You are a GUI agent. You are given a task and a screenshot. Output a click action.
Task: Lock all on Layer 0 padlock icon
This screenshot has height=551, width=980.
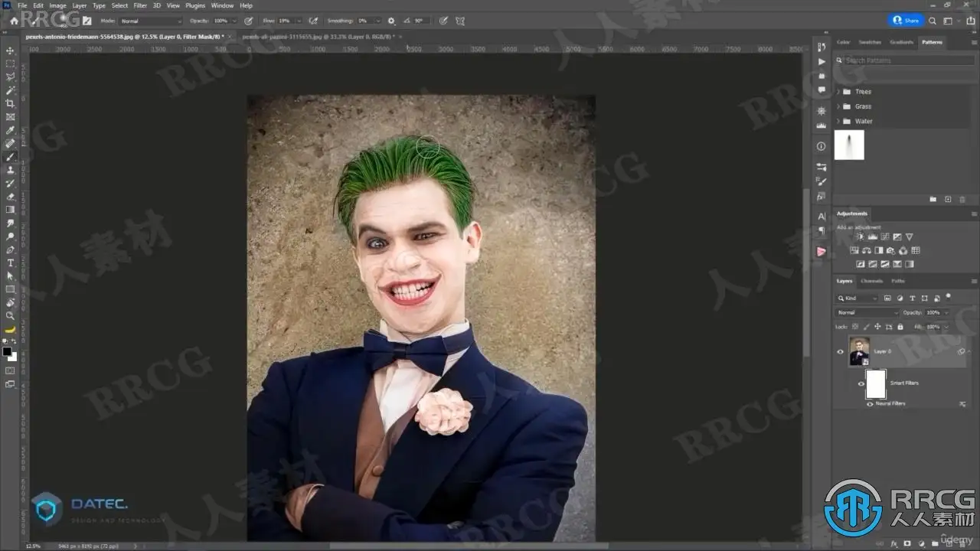coord(899,327)
